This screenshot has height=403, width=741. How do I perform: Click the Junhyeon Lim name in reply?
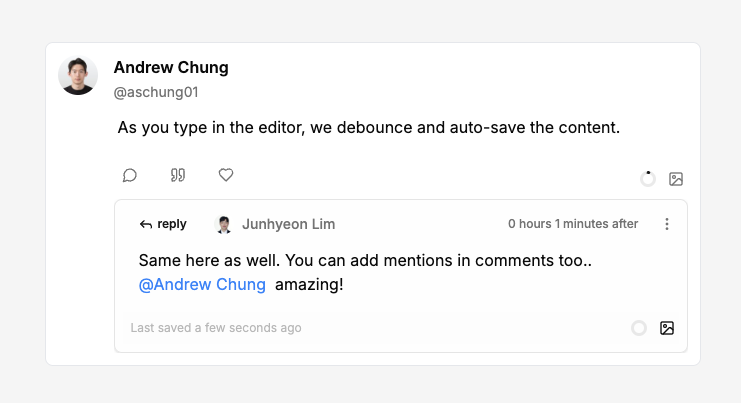[288, 224]
